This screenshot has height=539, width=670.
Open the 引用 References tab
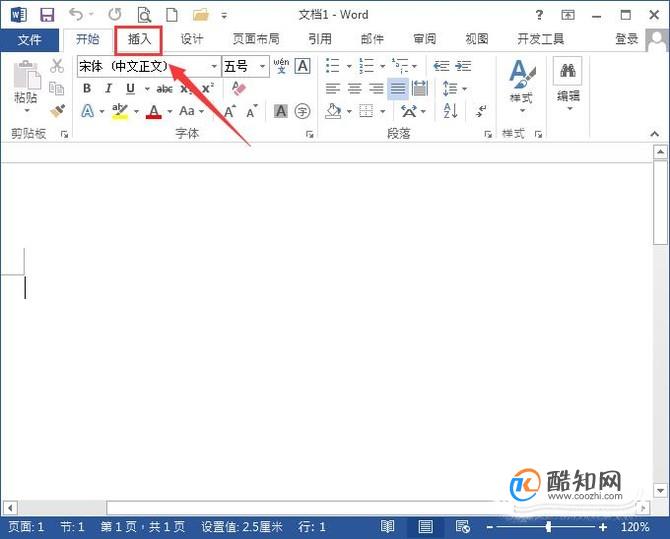(x=320, y=39)
